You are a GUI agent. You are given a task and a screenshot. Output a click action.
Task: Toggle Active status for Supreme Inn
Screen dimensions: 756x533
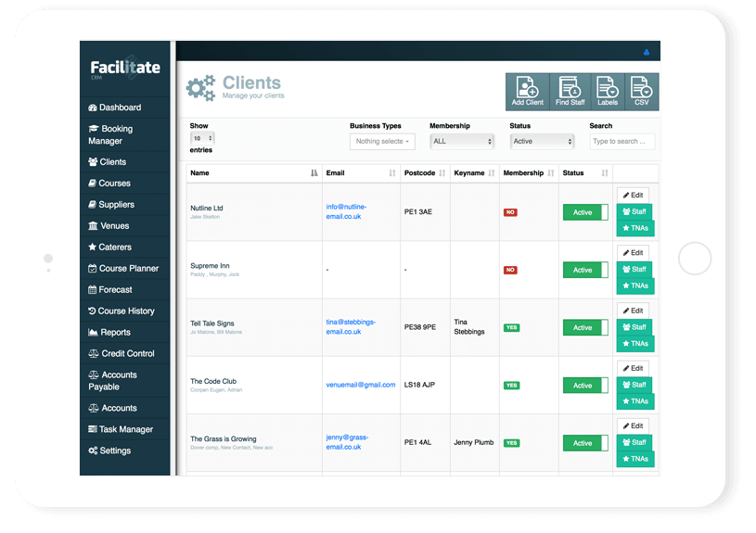coord(584,270)
